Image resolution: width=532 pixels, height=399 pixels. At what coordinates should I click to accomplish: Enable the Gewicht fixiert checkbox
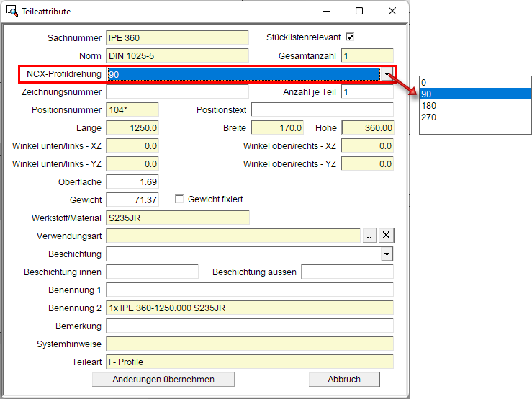(x=179, y=199)
